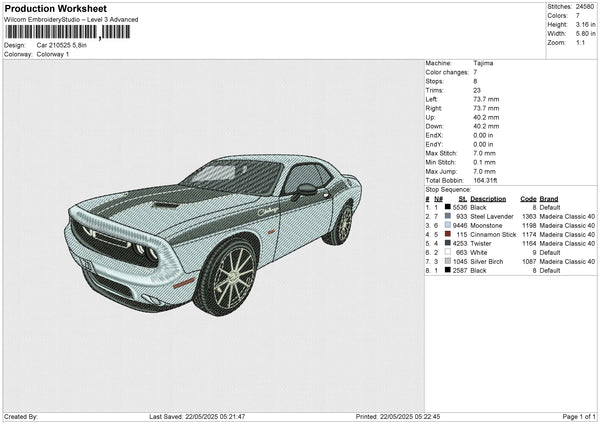Select the 'Steel Lavender' description text
600x424 pixels.
(492, 216)
